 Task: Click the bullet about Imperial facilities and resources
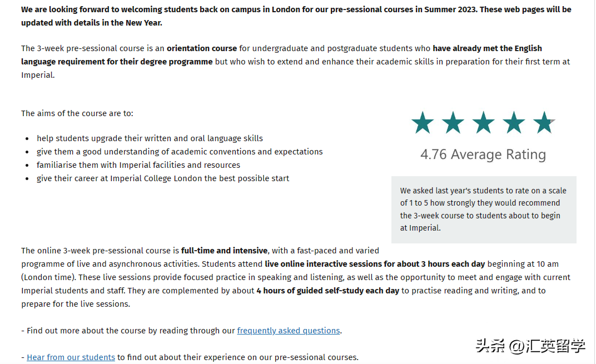[138, 165]
